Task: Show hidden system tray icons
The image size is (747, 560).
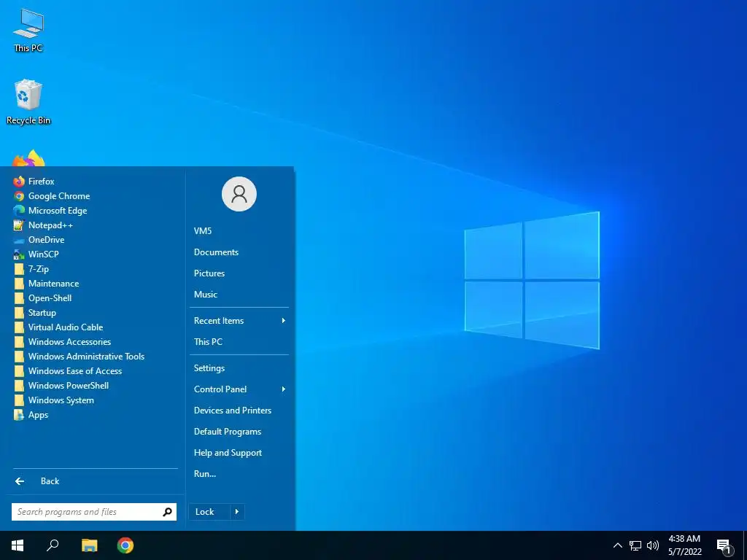Action: coord(617,545)
